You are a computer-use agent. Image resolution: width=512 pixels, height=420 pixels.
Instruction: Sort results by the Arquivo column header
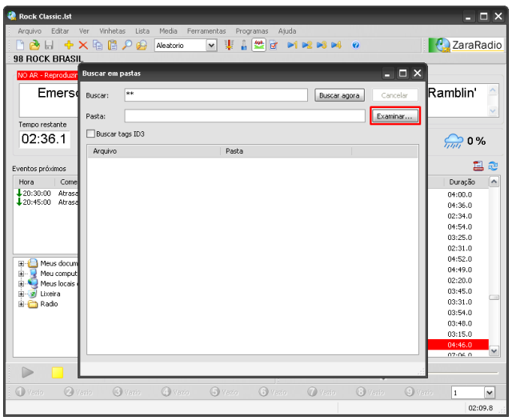[x=154, y=151]
